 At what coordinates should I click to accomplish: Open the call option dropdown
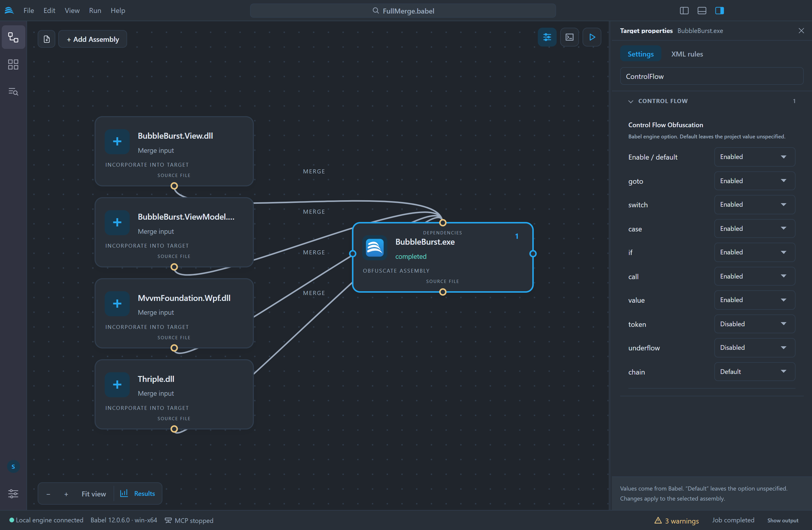click(x=755, y=276)
